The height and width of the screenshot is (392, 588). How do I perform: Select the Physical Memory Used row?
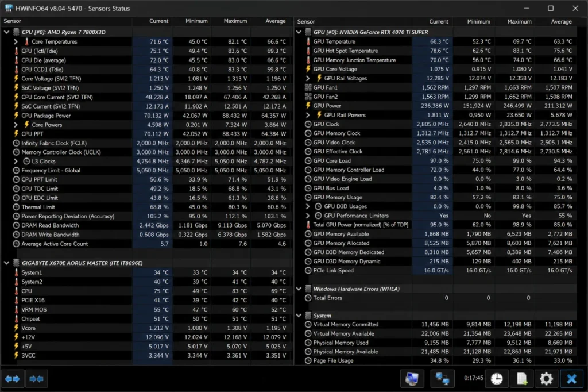(x=436, y=343)
